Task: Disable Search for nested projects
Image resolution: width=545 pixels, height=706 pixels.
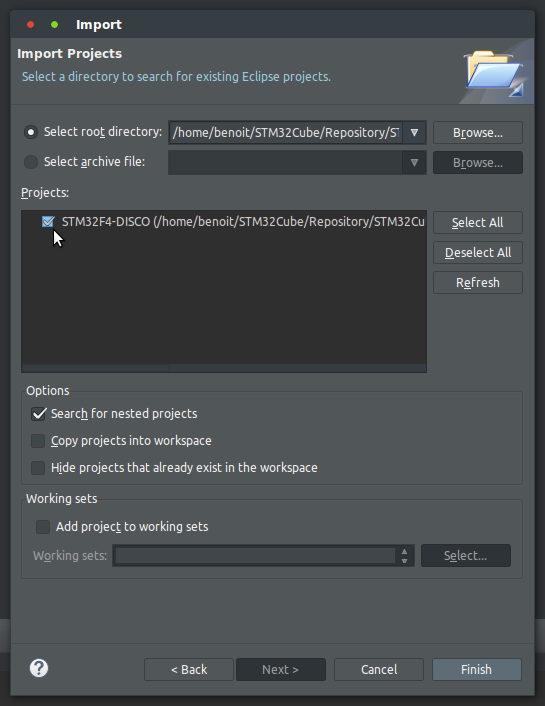Action: coord(38,414)
